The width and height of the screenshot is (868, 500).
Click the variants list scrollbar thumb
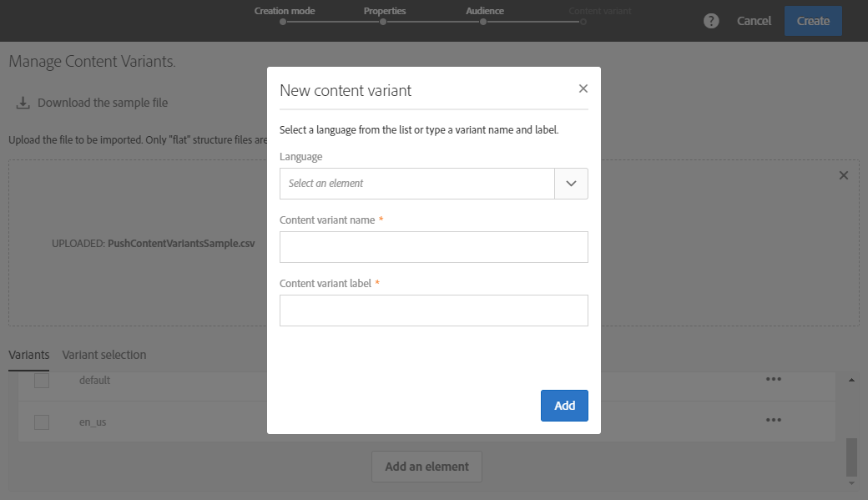coord(851,456)
